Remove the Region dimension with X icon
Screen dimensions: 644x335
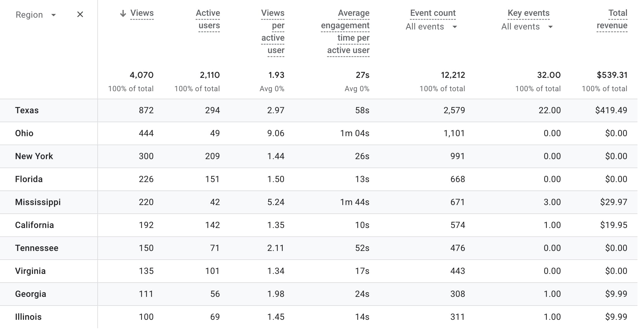tap(80, 15)
